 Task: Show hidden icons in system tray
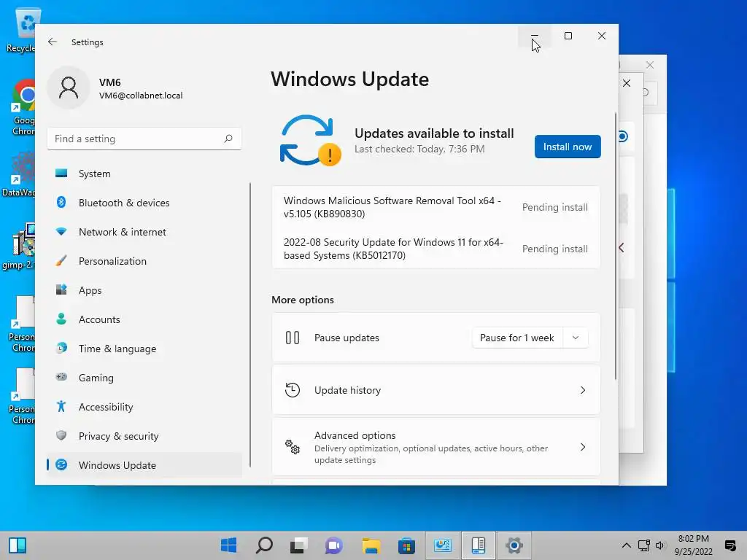click(627, 545)
